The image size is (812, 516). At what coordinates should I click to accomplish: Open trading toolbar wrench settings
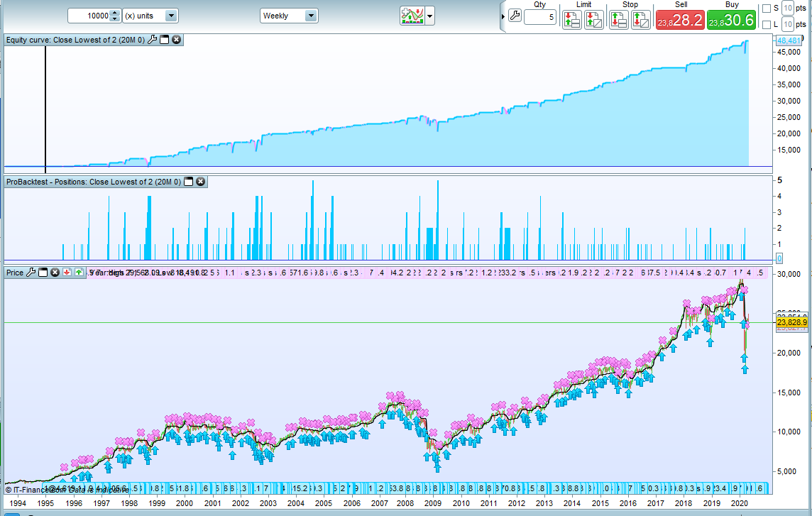(x=515, y=16)
